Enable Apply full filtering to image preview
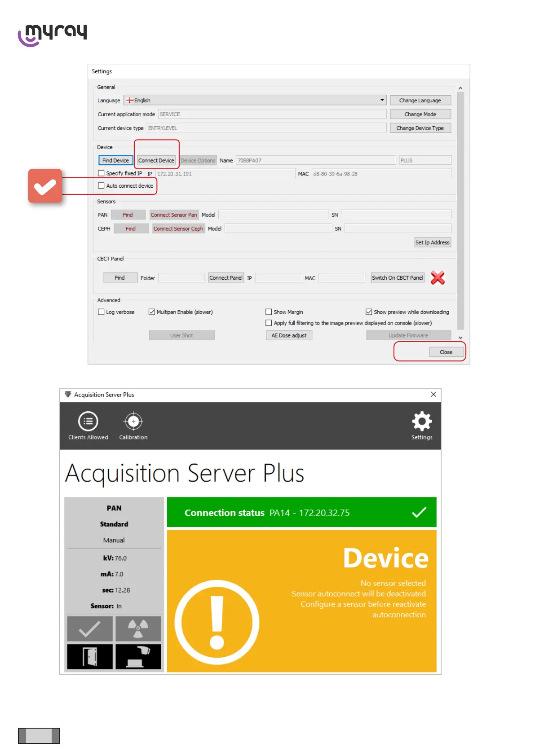The height and width of the screenshot is (756, 535). (269, 323)
